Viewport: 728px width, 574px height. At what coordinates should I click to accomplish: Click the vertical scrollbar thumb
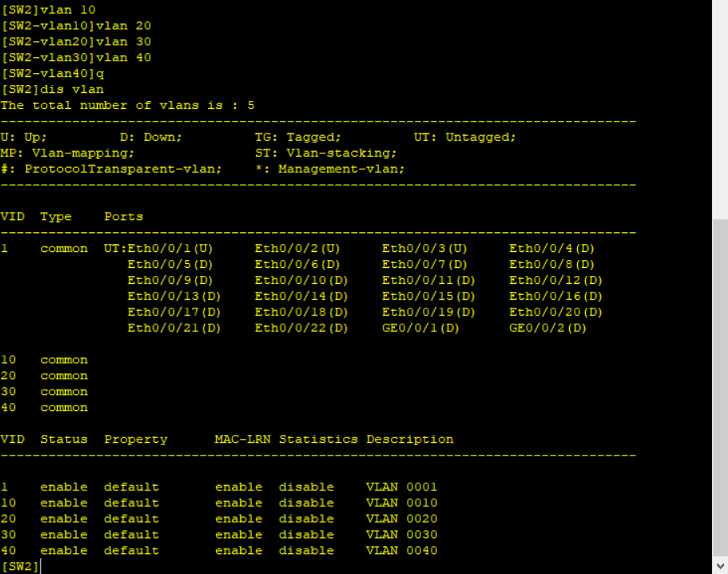point(720,387)
